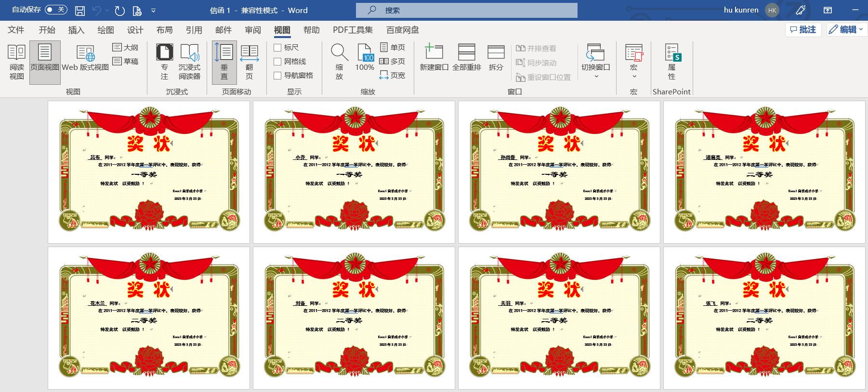868x392 pixels.
Task: Switch to the Draw tab
Action: point(105,30)
